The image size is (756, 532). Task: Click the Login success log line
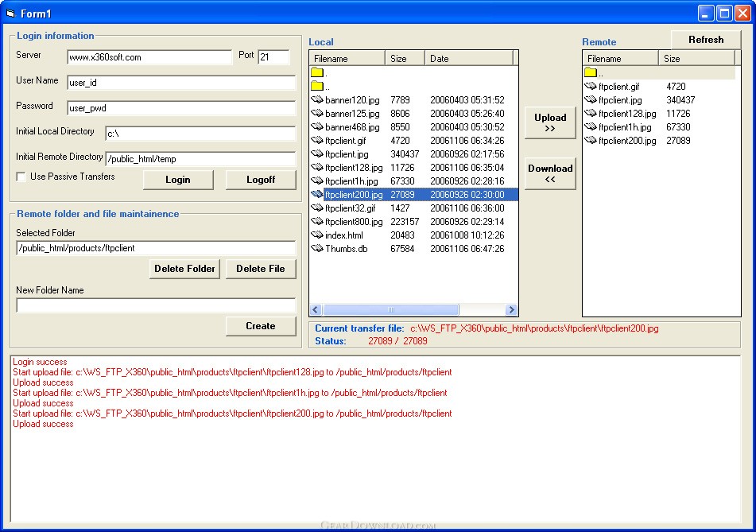coord(40,362)
